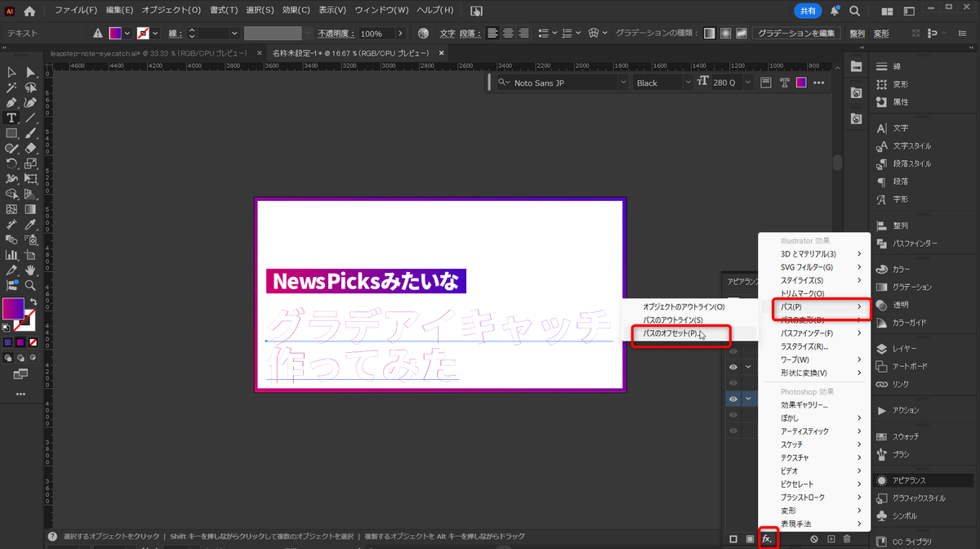Viewport: 980px width, 549px height.
Task: Toggle the highlighted row's eye visibility icon
Action: pyautogui.click(x=733, y=399)
